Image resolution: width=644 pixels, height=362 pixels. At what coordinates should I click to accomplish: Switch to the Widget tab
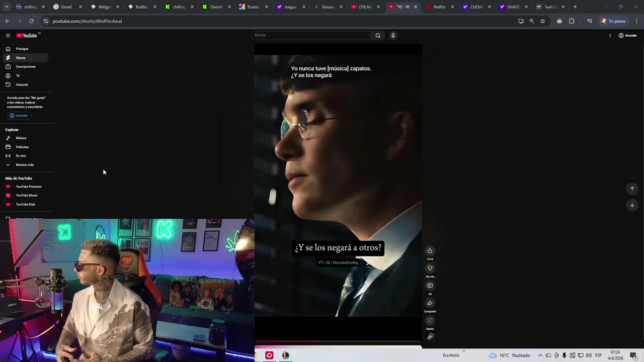(x=105, y=7)
